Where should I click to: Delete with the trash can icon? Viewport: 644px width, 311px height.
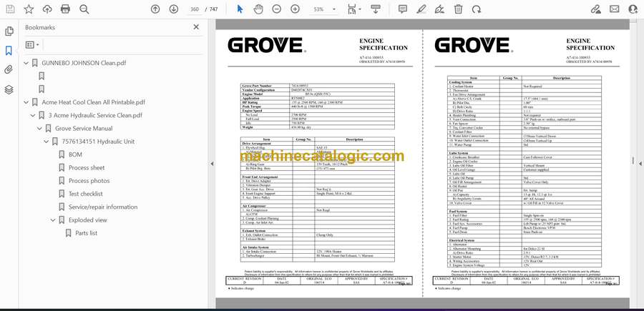pyautogui.click(x=458, y=9)
